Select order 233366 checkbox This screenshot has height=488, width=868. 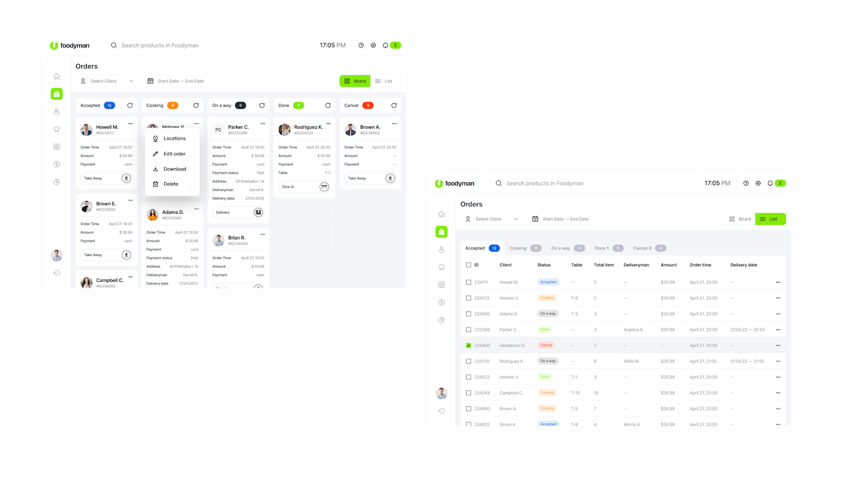(469, 329)
